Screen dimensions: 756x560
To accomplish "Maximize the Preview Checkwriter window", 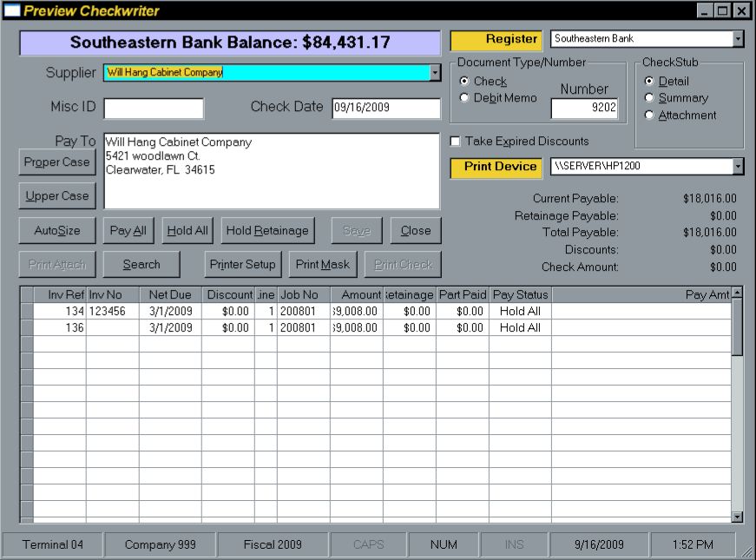I will (x=722, y=10).
